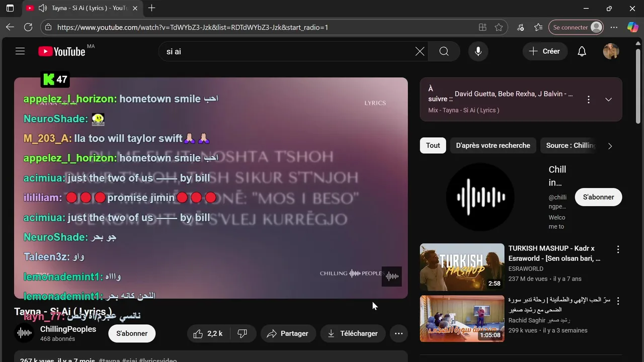Click the Taleen3z chat message
Viewport: 644px width, 362px height.
pos(54,257)
